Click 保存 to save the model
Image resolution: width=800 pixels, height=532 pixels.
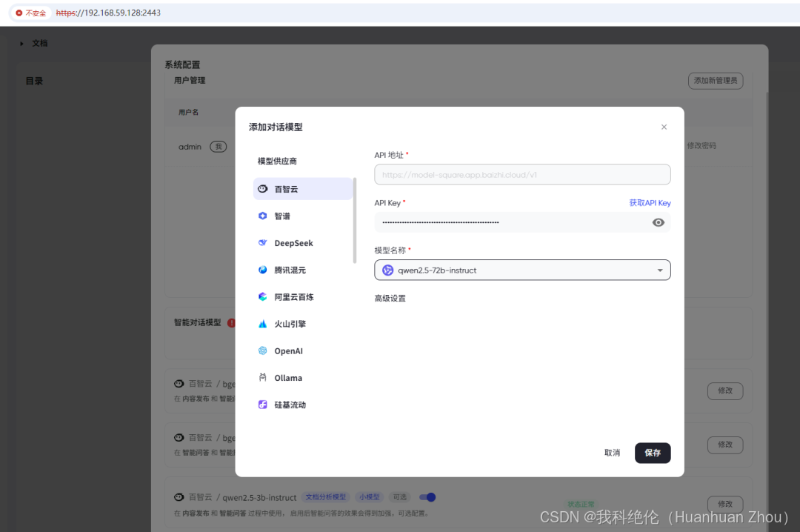[653, 453]
